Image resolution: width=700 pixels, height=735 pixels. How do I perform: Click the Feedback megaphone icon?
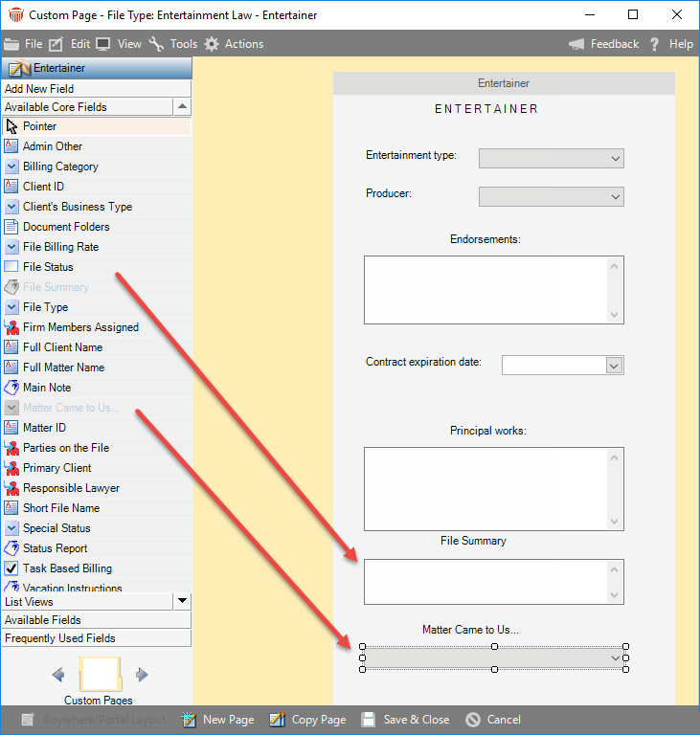click(x=576, y=44)
